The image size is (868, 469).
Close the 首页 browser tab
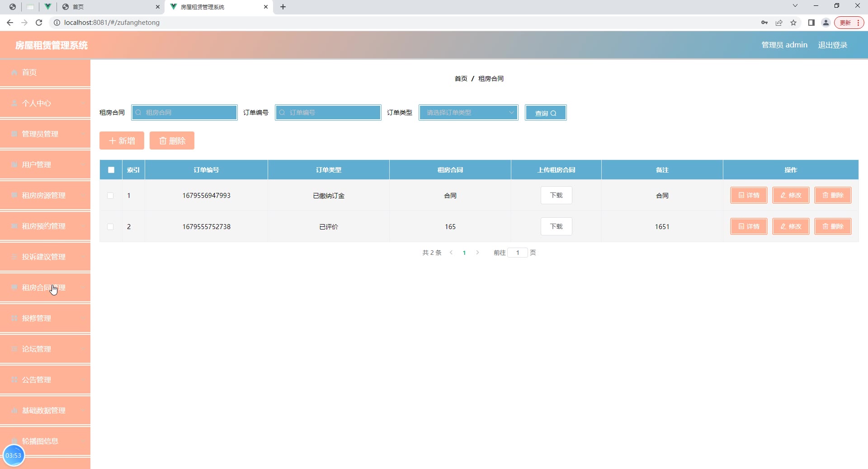158,7
